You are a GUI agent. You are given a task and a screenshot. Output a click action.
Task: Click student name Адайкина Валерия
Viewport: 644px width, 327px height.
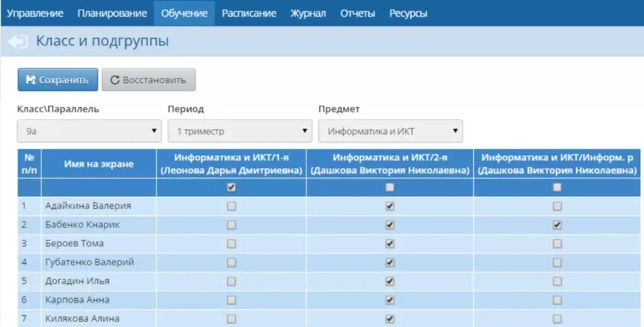(88, 206)
